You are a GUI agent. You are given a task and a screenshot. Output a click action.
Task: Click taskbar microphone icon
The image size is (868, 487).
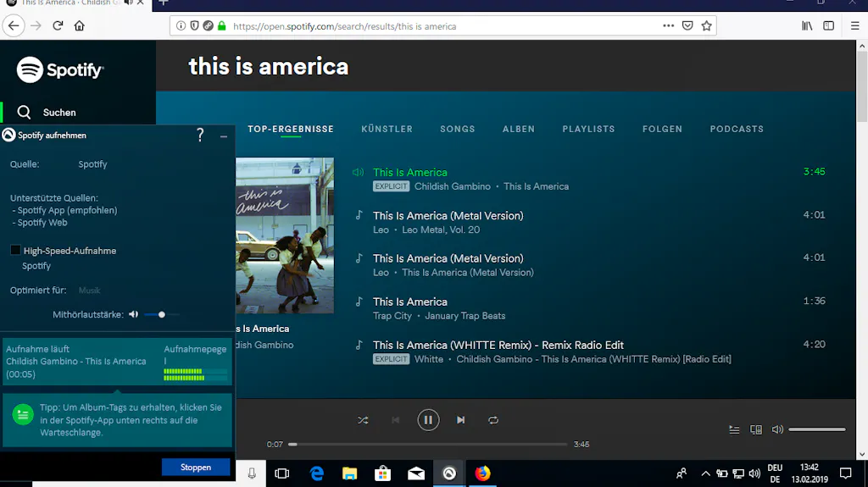[252, 473]
